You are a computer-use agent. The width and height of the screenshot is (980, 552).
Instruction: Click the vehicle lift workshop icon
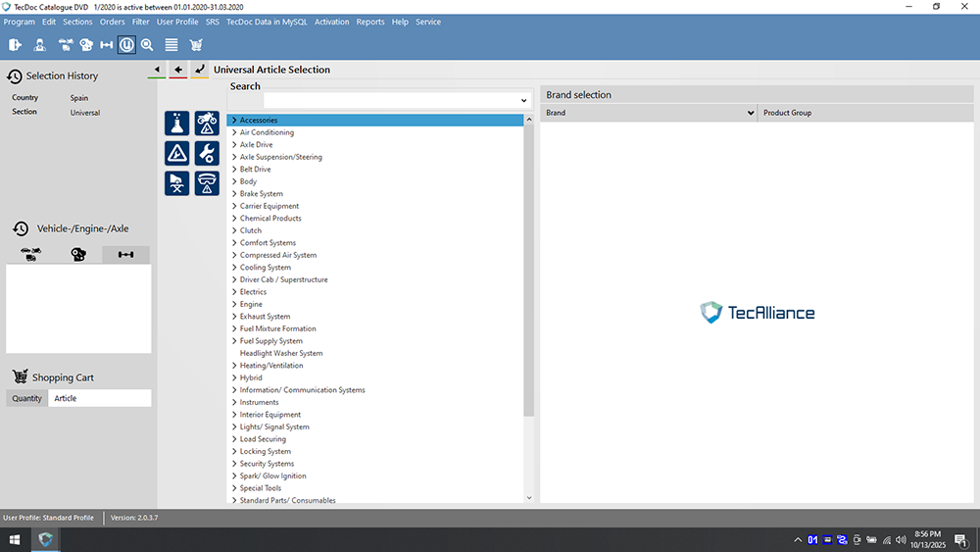tap(177, 183)
